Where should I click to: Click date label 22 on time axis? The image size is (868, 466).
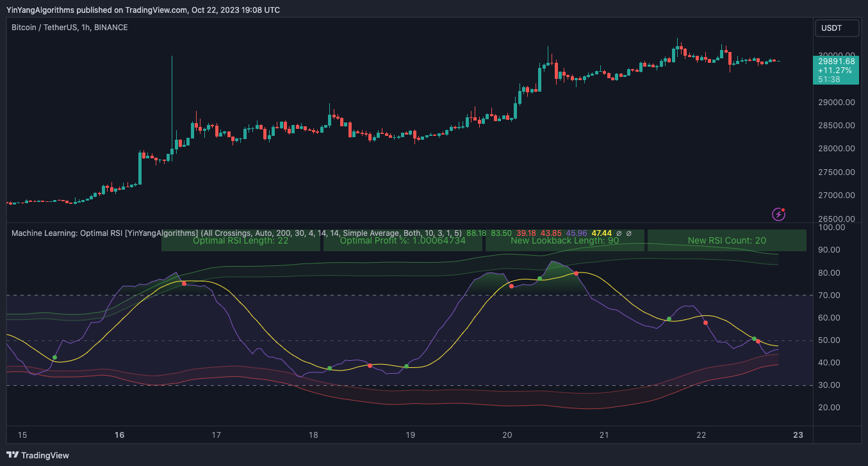(x=701, y=435)
